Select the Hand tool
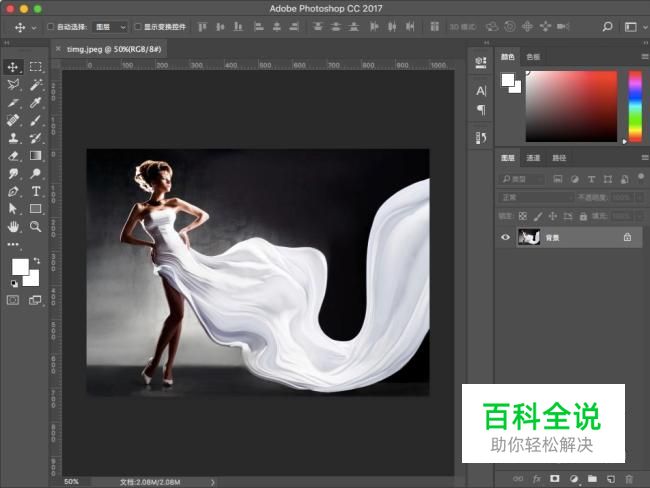Viewport: 650px width, 488px height. 14,226
